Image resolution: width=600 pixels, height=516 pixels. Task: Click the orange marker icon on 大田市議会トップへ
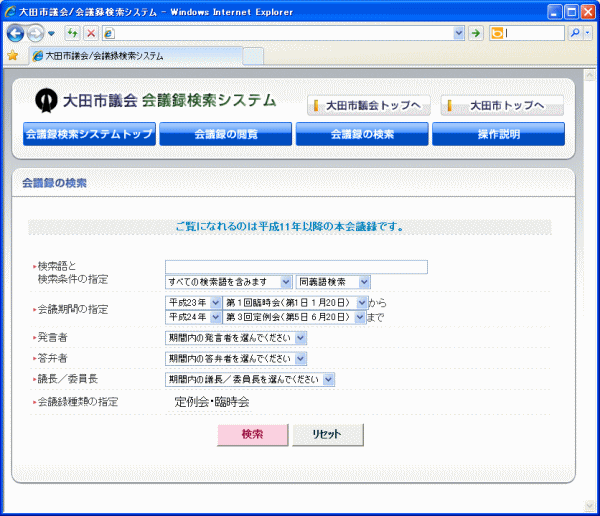click(316, 105)
